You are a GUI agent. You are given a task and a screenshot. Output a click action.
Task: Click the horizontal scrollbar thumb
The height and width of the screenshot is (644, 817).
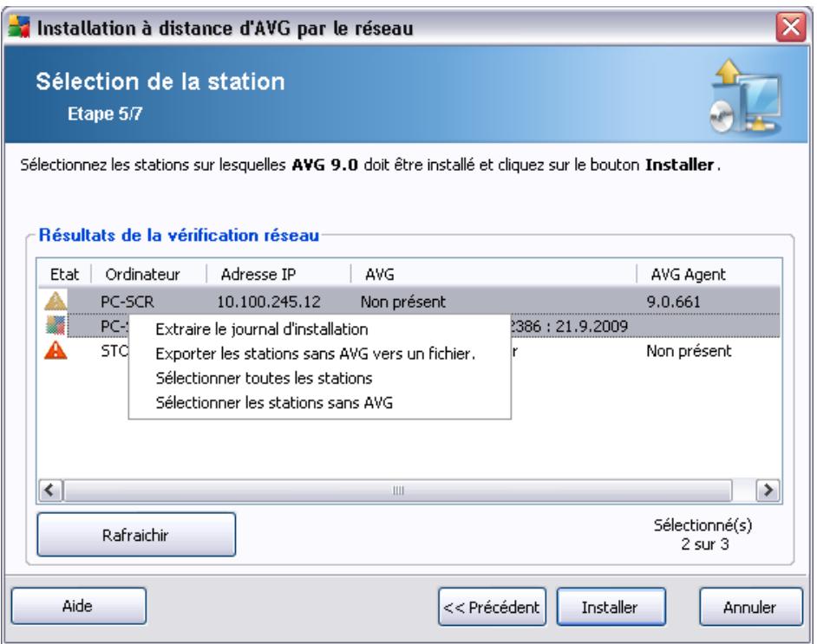pyautogui.click(x=398, y=491)
